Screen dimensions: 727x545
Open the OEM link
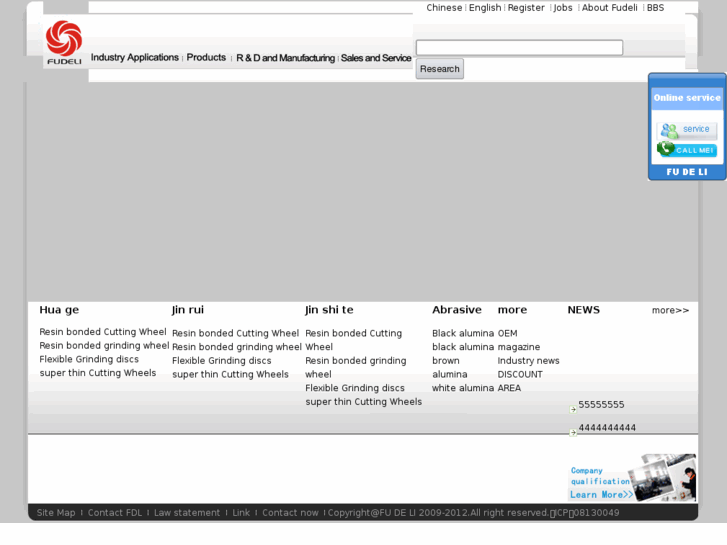[x=507, y=333]
